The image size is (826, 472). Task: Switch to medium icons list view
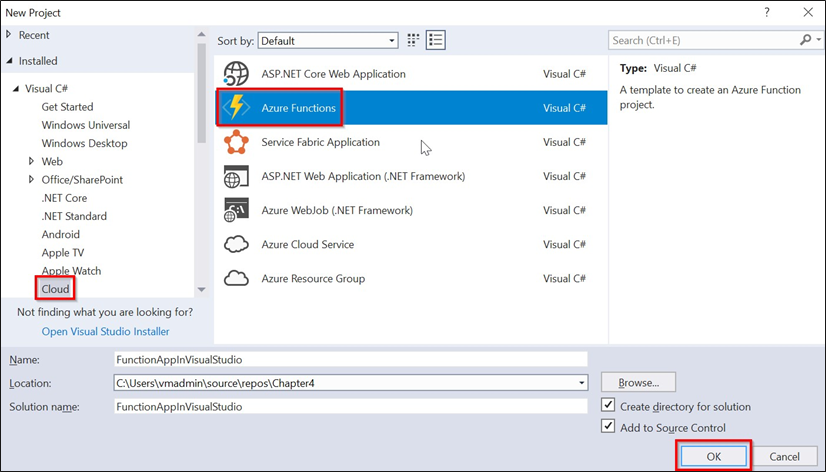pos(435,41)
